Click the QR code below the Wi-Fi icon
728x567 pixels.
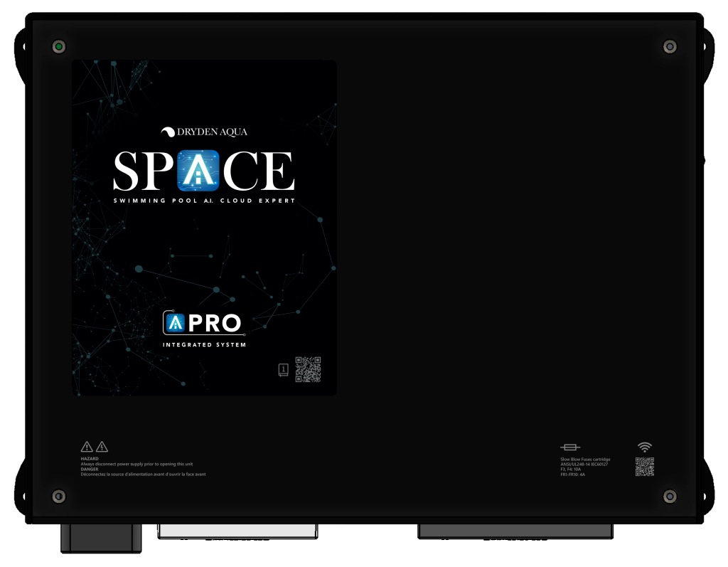[645, 467]
